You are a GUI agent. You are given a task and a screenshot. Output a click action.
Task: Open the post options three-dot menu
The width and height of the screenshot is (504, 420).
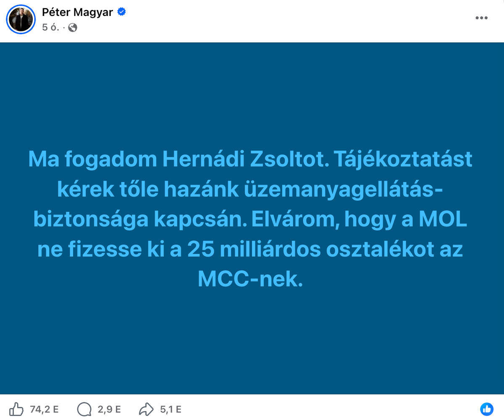click(481, 18)
